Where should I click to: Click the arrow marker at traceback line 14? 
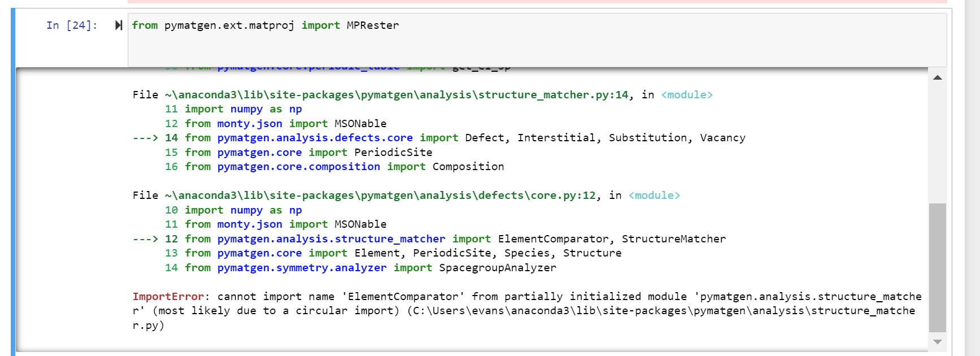tap(145, 138)
